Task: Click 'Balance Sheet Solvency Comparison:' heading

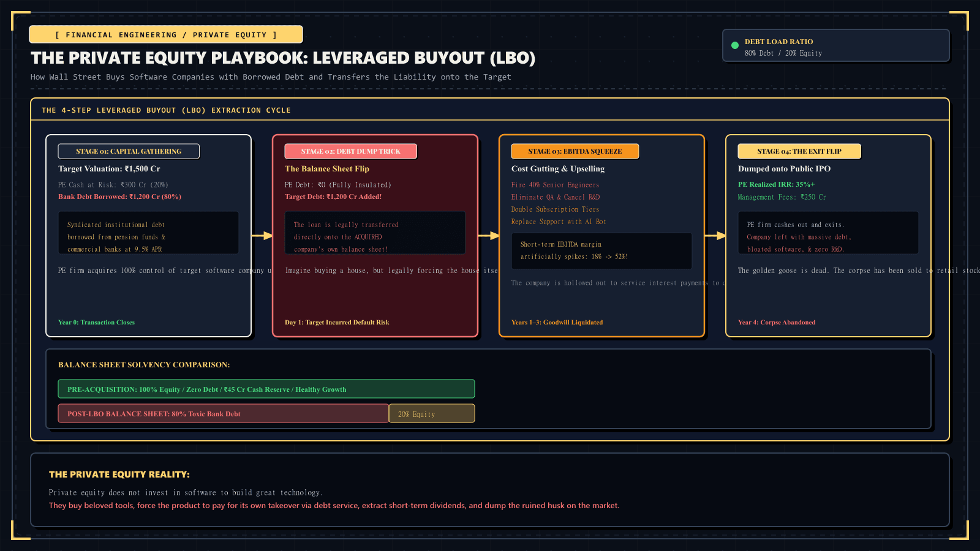Action: [144, 365]
